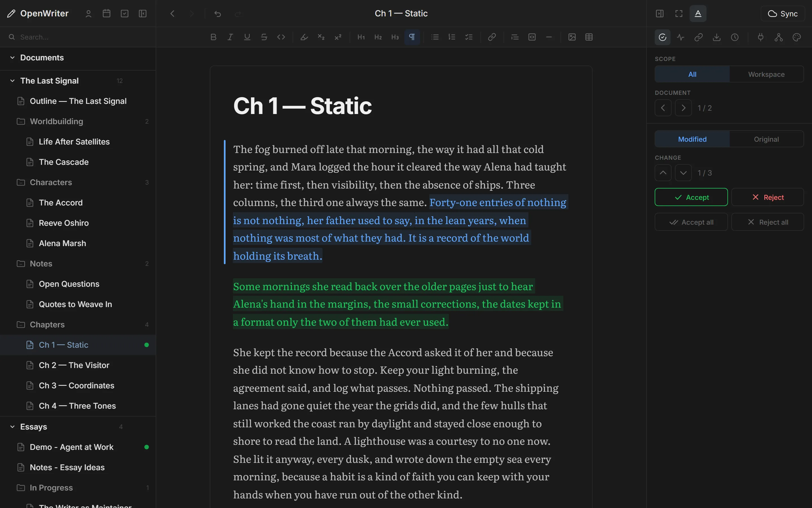Toggle right side panel
The width and height of the screenshot is (812, 508).
coord(660,14)
